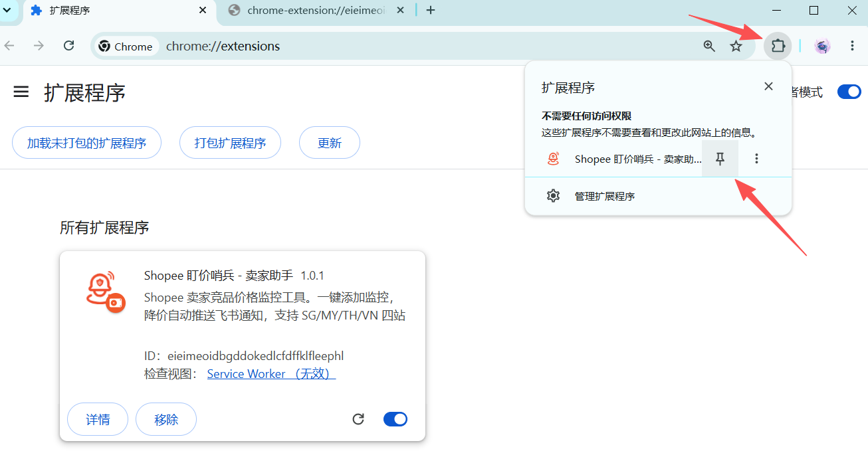Open more options for Shopee extension in popup
868x459 pixels.
(756, 159)
